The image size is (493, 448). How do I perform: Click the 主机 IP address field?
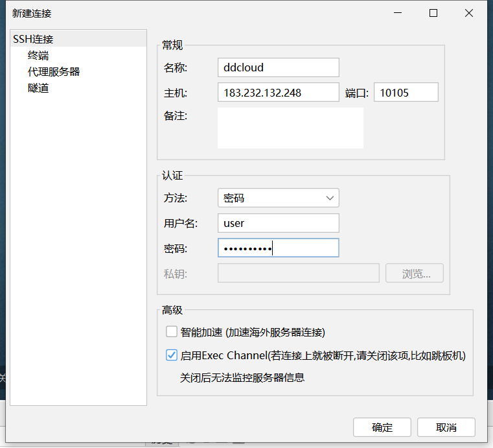click(278, 93)
